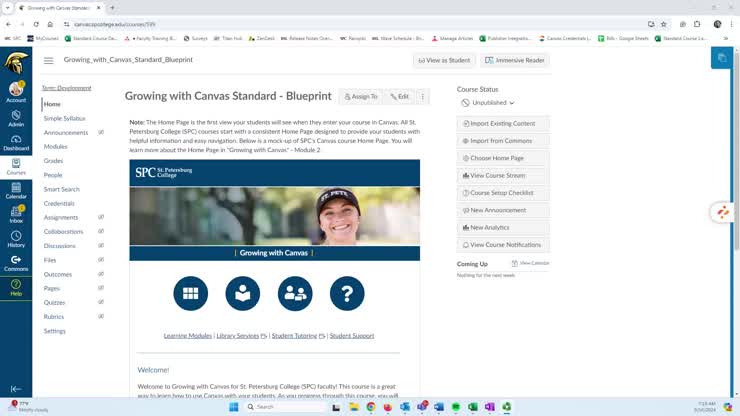The height and width of the screenshot is (416, 740).
Task: Click the college Spartan logo
Action: 16,63
